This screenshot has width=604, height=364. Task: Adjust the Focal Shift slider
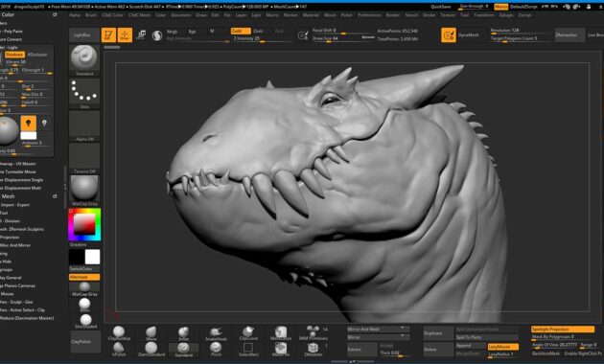pos(342,31)
